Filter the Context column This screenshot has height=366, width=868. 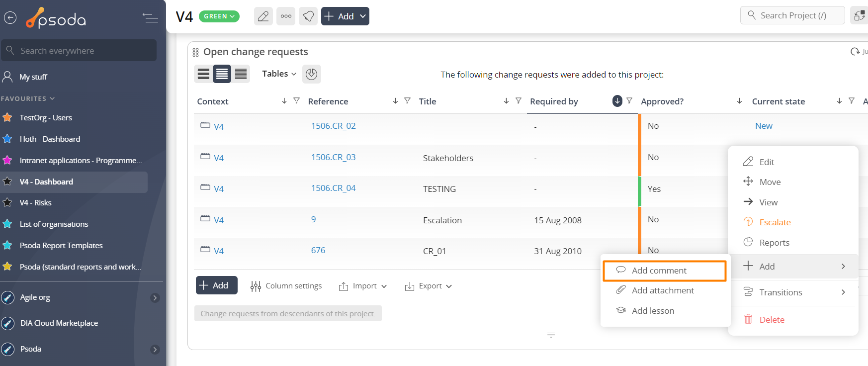pyautogui.click(x=296, y=101)
